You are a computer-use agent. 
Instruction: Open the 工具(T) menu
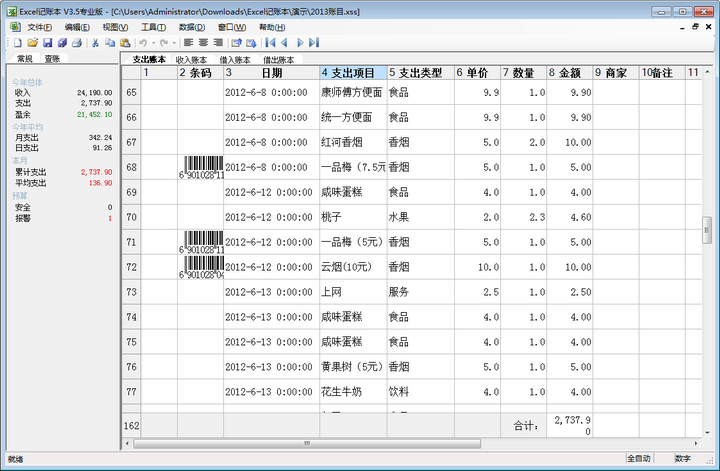point(154,27)
